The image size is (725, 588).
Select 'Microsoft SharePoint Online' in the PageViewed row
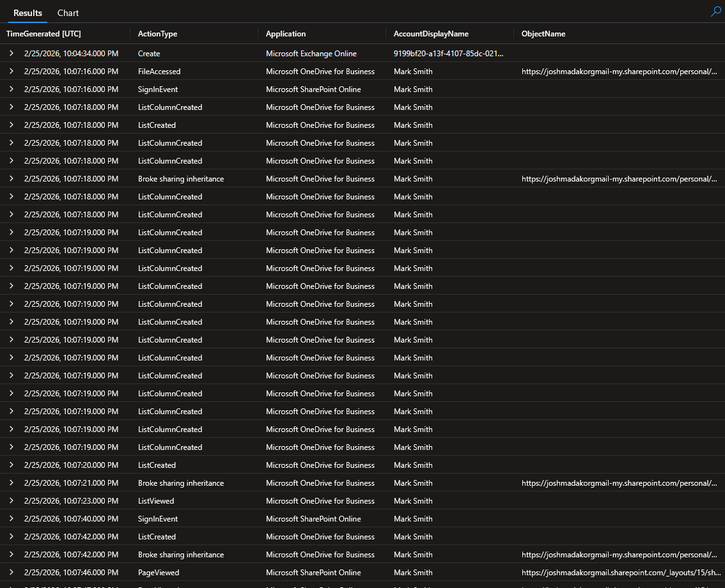tap(313, 572)
